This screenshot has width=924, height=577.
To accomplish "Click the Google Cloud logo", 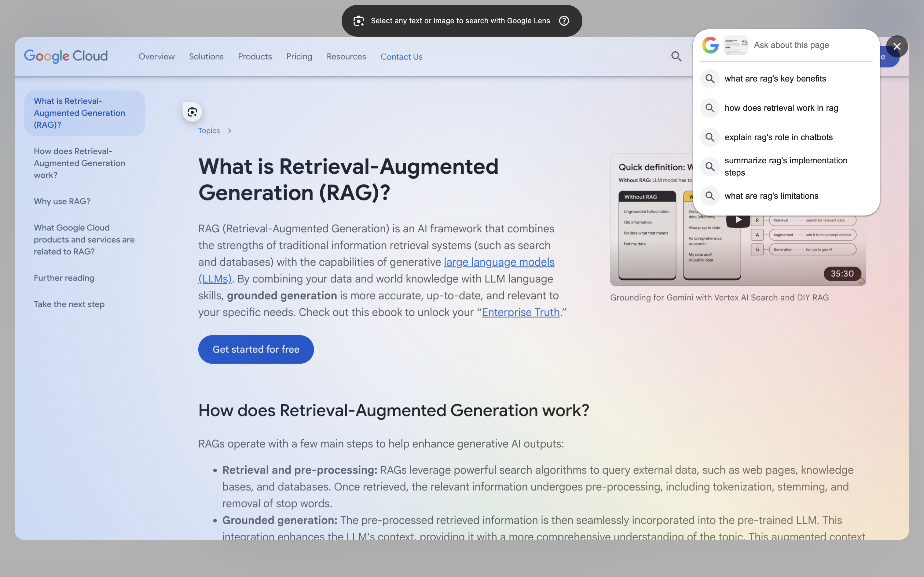I will [x=66, y=56].
